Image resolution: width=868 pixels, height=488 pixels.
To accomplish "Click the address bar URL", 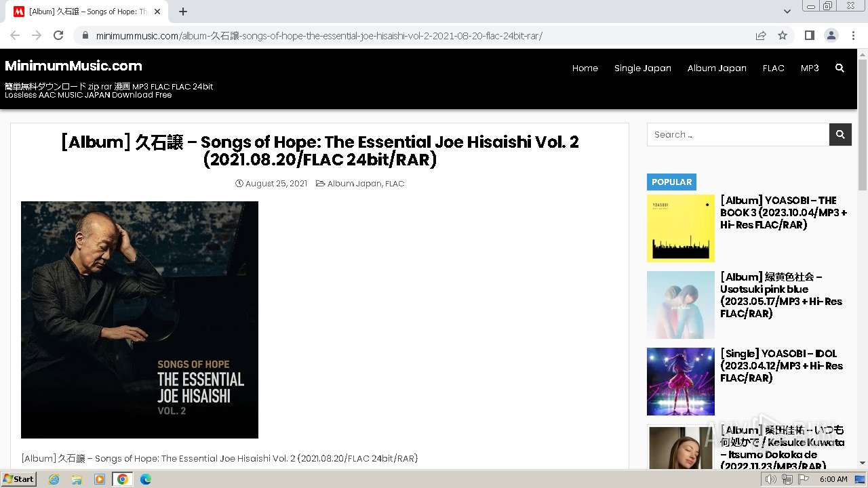I will [x=319, y=36].
